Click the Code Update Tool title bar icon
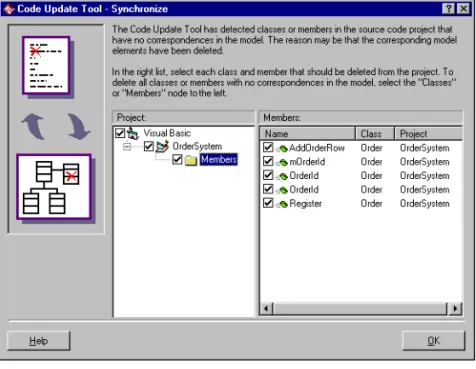This screenshot has height=369, width=476. point(9,9)
